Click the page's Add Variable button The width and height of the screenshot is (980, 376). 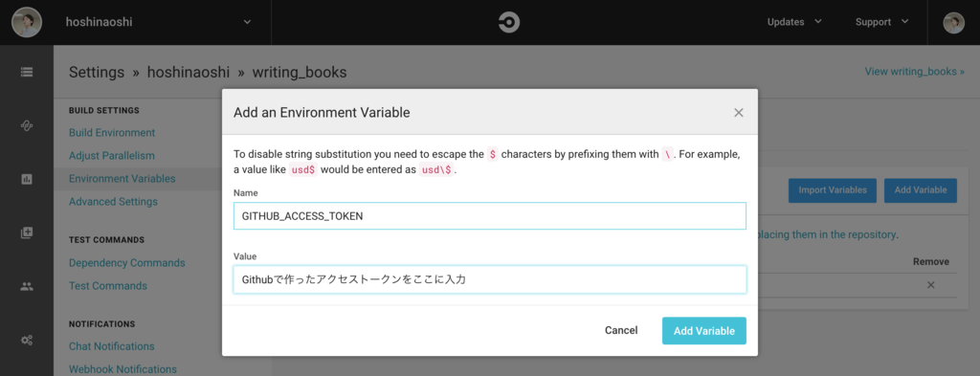921,190
